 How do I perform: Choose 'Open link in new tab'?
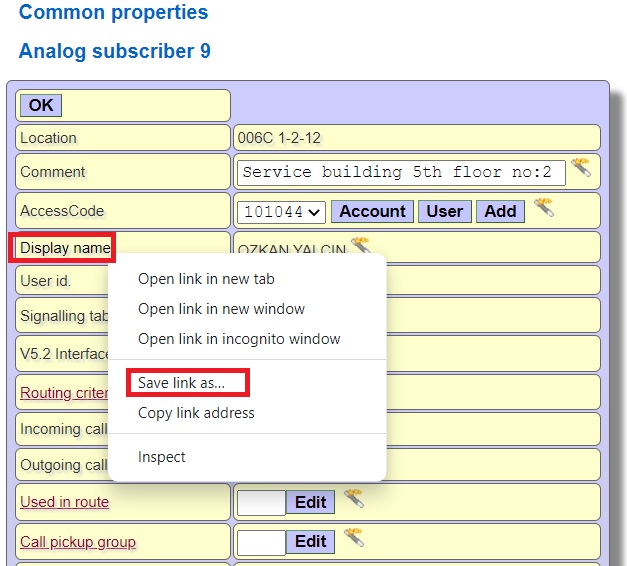point(206,279)
